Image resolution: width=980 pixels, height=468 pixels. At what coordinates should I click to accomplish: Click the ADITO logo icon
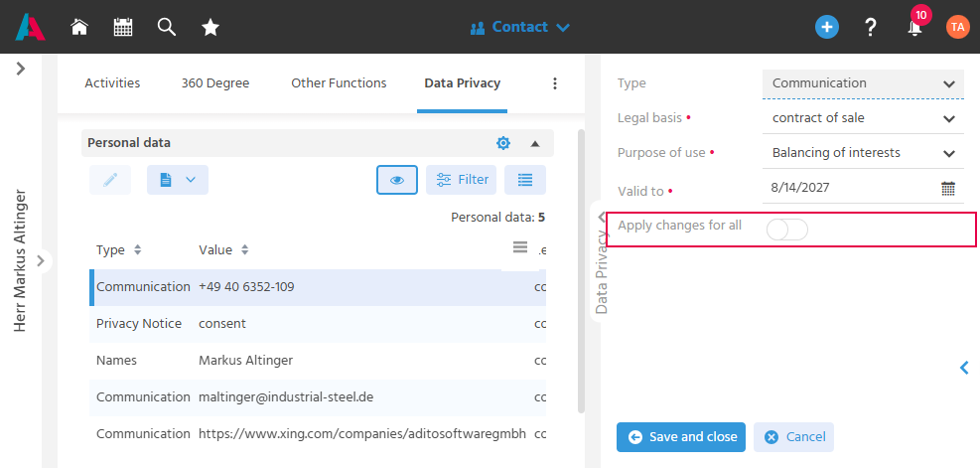click(x=30, y=27)
